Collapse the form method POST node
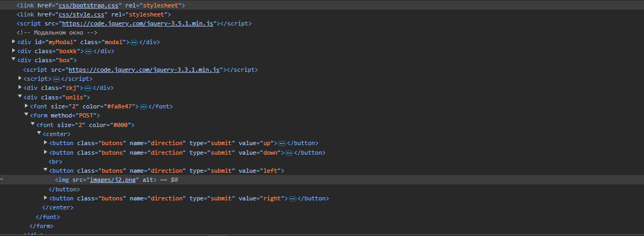Image resolution: width=644 pixels, height=236 pixels. (27, 115)
